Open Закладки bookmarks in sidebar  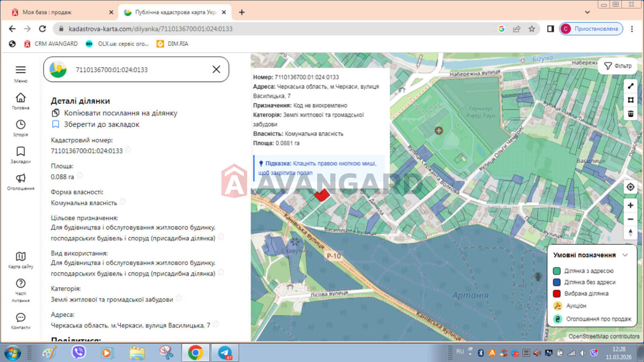tap(21, 152)
